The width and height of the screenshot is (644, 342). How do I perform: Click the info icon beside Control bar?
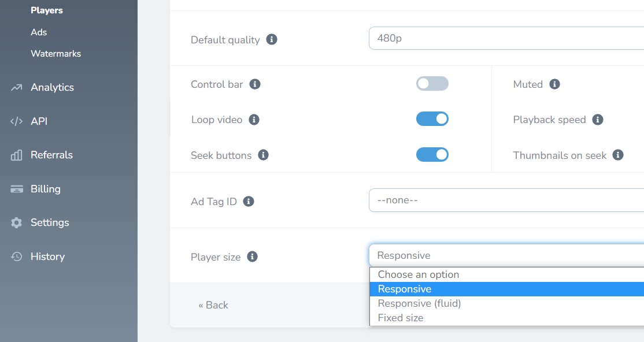255,84
